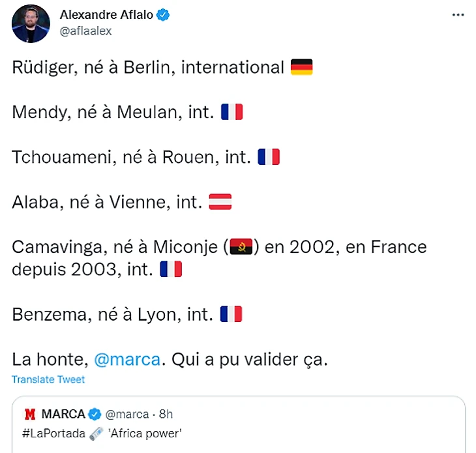Image resolution: width=476 pixels, height=453 pixels.
Task: Click Translate Tweet
Action: click(x=48, y=379)
